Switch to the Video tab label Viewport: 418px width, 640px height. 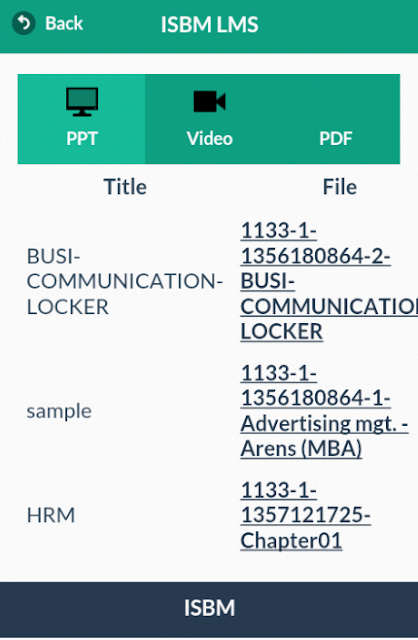[209, 139]
